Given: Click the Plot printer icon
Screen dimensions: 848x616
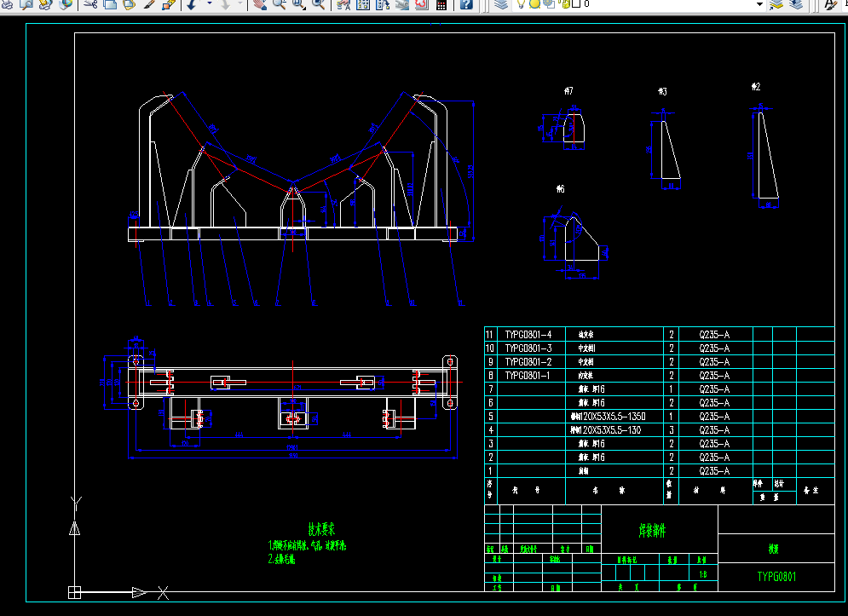Looking at the screenshot, I should (7, 4).
